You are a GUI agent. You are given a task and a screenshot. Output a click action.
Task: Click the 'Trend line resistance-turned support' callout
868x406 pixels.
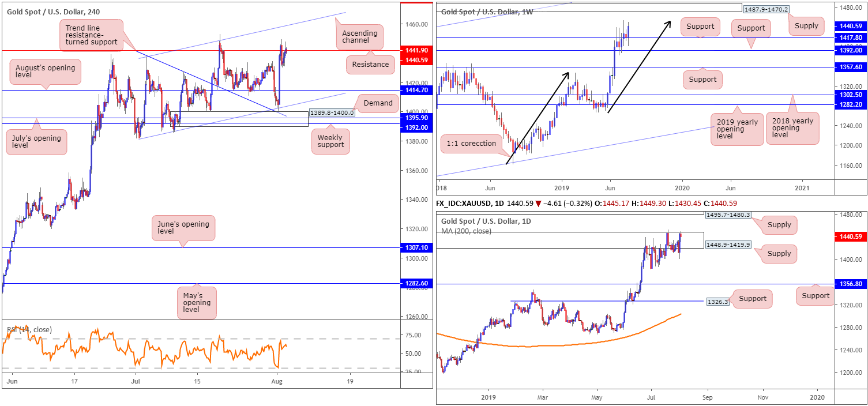click(91, 34)
